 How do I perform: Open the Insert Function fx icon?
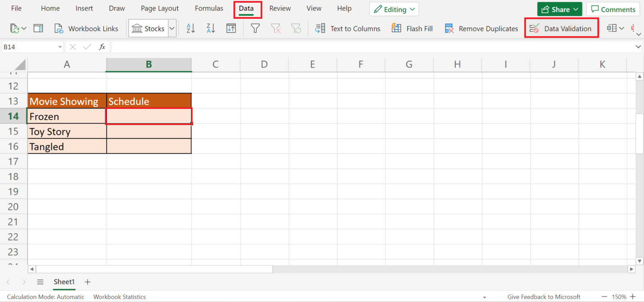tap(102, 46)
